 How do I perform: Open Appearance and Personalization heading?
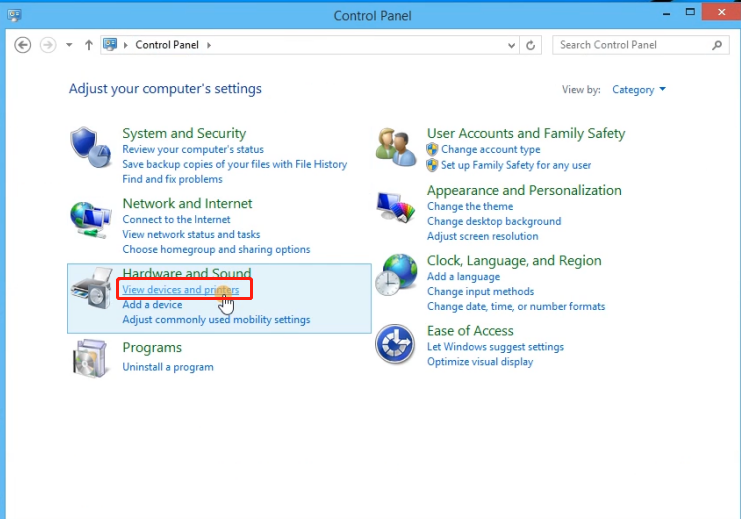click(x=524, y=190)
